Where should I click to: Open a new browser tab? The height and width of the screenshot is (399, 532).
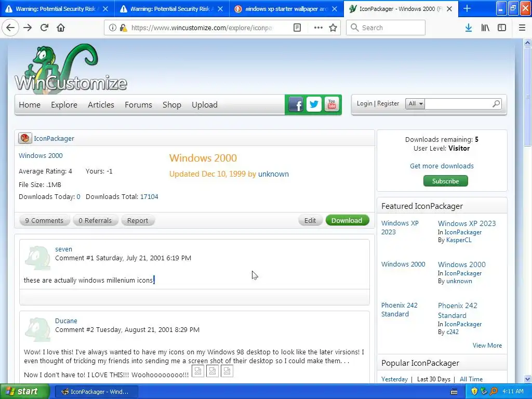point(467,8)
